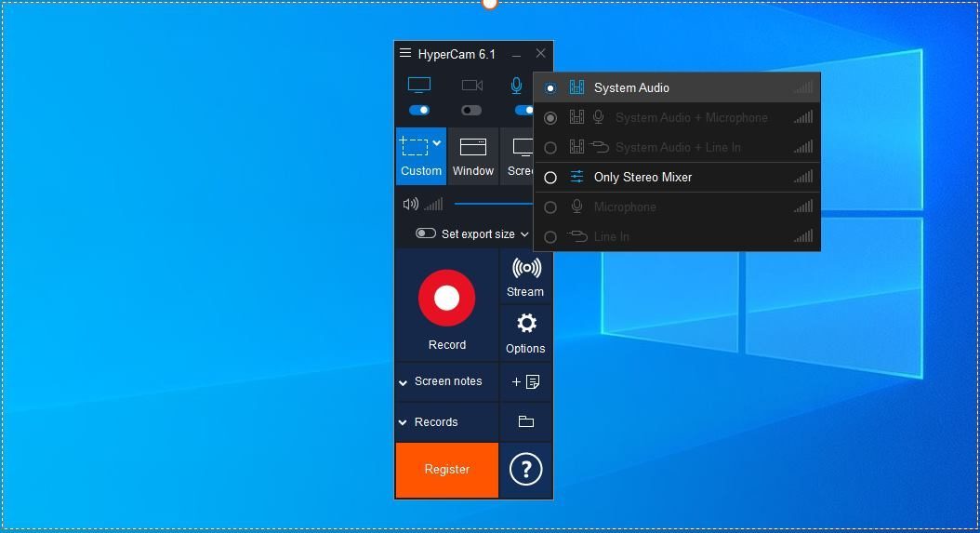Screen dimensions: 980x533
Task: Toggle screen recording switch off
Action: (x=418, y=110)
